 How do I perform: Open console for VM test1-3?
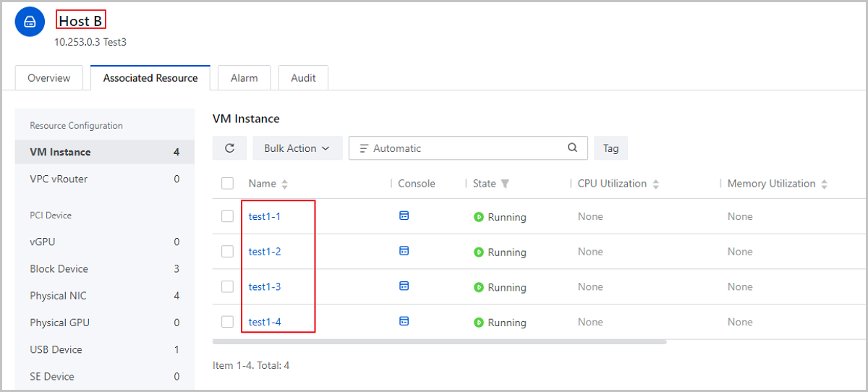[x=404, y=286]
